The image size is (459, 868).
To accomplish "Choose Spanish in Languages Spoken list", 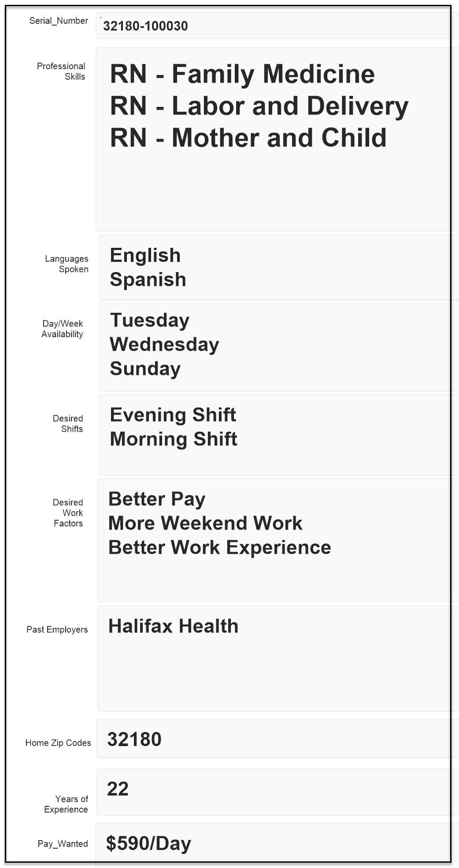I will (x=148, y=280).
